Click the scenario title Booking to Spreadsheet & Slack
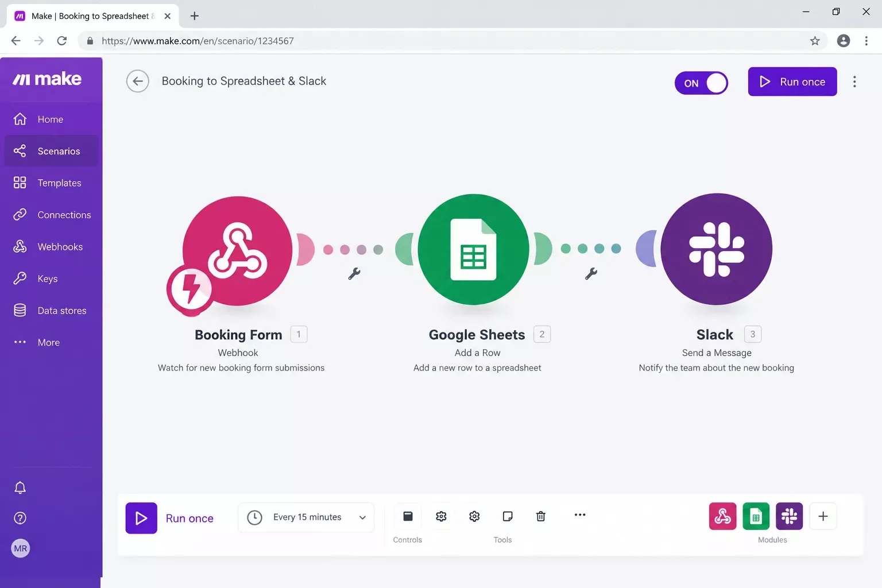 point(244,81)
